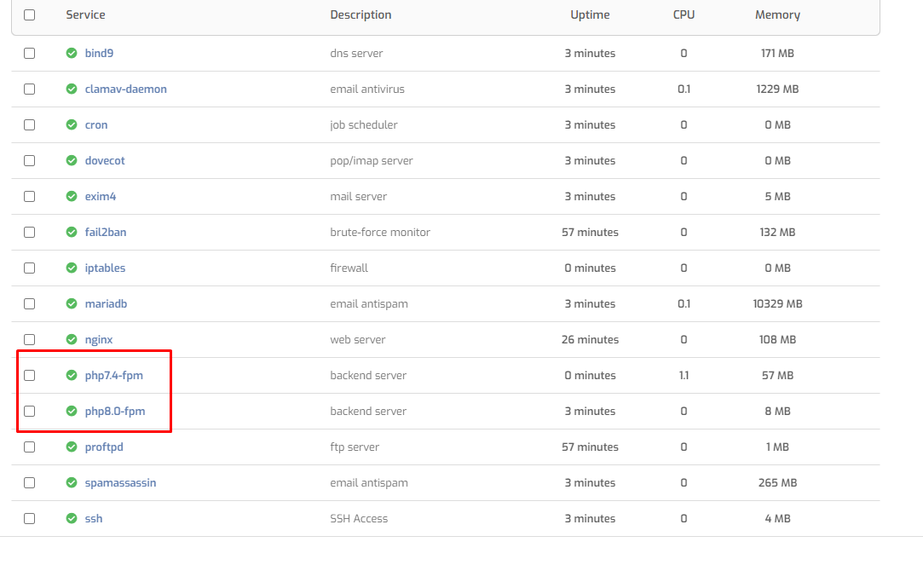This screenshot has height=588, width=923.
Task: Click the Memory column header
Action: click(x=776, y=14)
